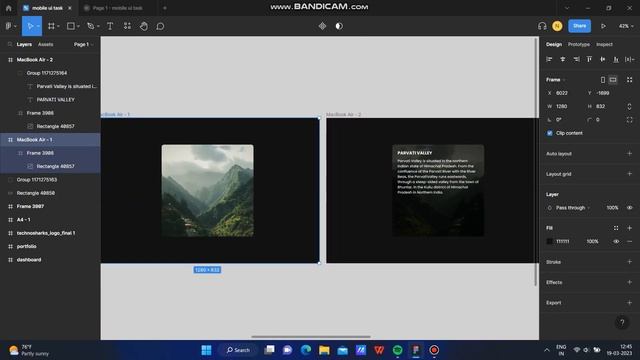Add Auto layout with plus button
Screen dimensions: 640x360
(629, 153)
